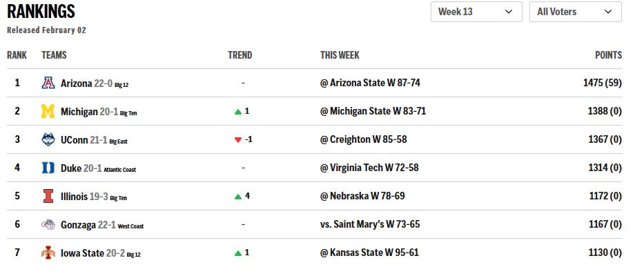This screenshot has width=644, height=276.
Task: Click Michigan's green up-trend arrow
Action: click(x=238, y=111)
